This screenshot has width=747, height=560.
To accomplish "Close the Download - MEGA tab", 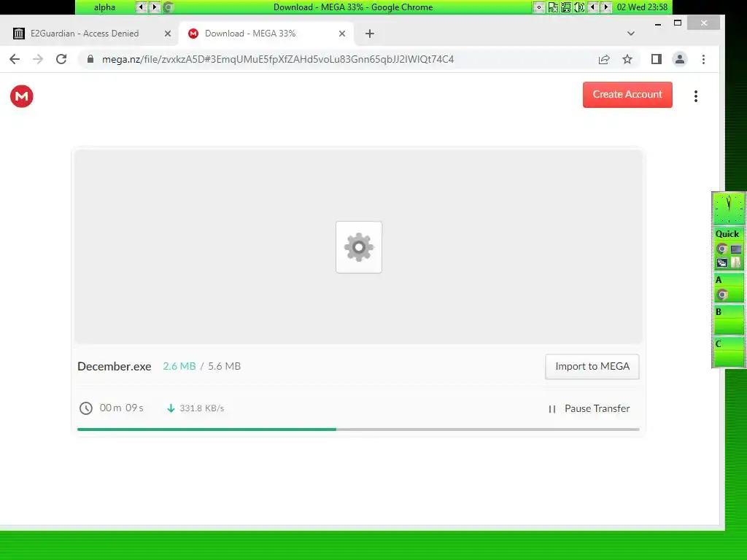I will point(342,34).
